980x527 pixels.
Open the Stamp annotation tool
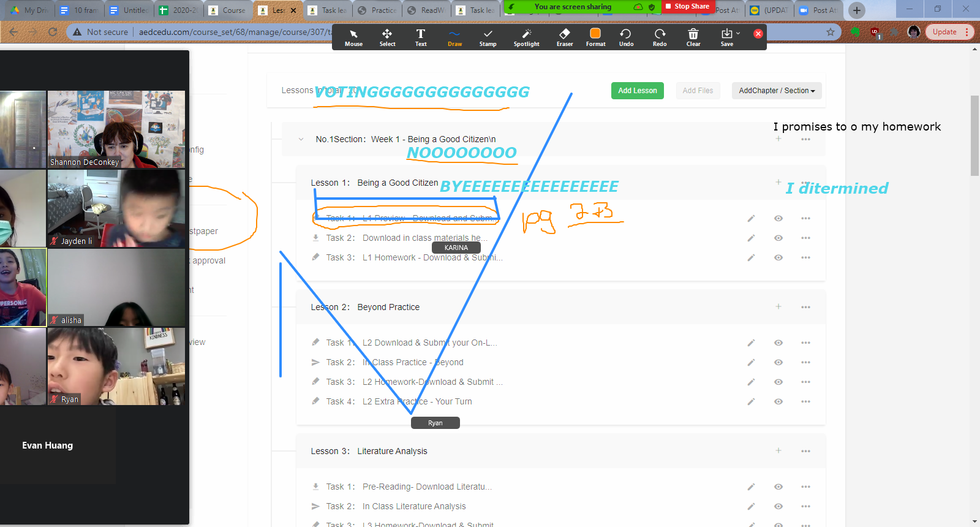point(488,37)
